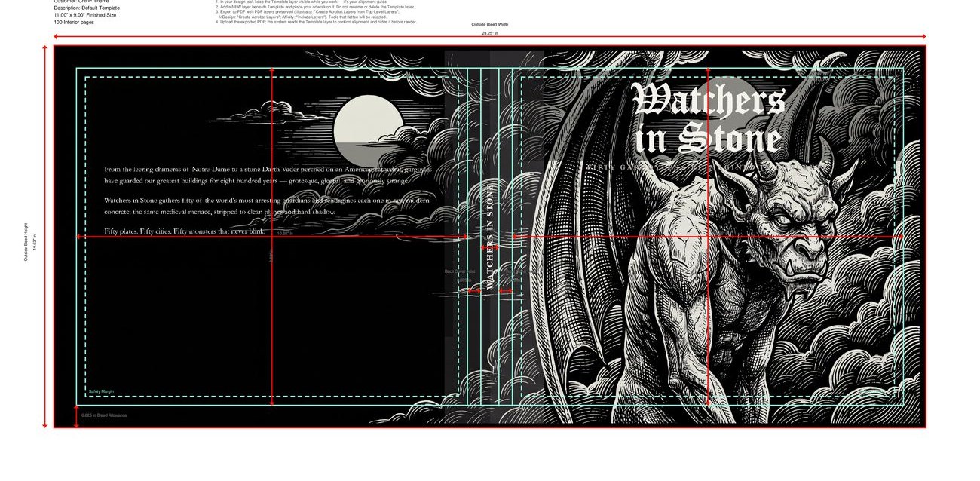Click the line 'Fifty plates. Fifty cities.'
Viewport: 980px width, 481px height.
185,231
